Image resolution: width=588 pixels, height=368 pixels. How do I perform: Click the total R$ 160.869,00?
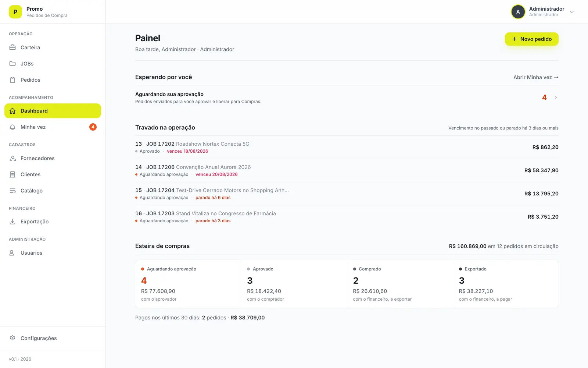467,246
